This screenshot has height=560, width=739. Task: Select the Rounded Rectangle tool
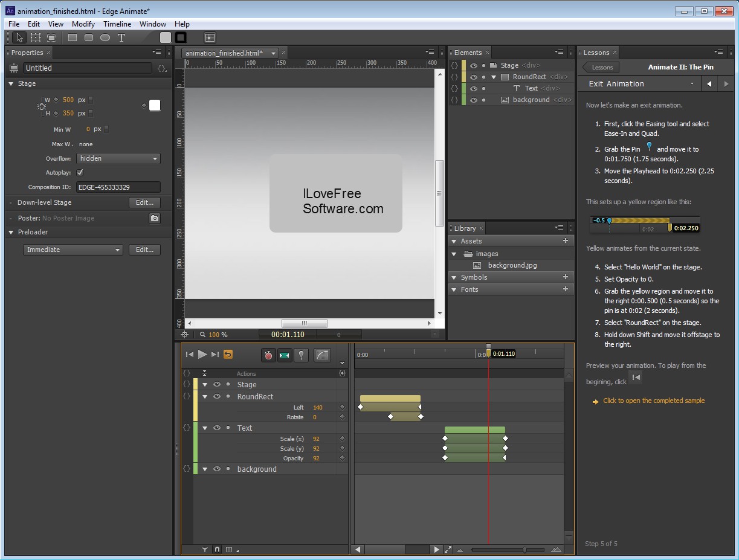point(89,37)
